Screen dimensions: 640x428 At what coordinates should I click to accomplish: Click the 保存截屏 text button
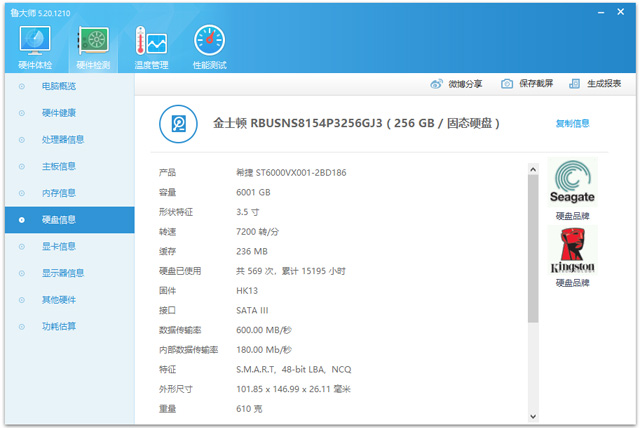click(x=536, y=84)
